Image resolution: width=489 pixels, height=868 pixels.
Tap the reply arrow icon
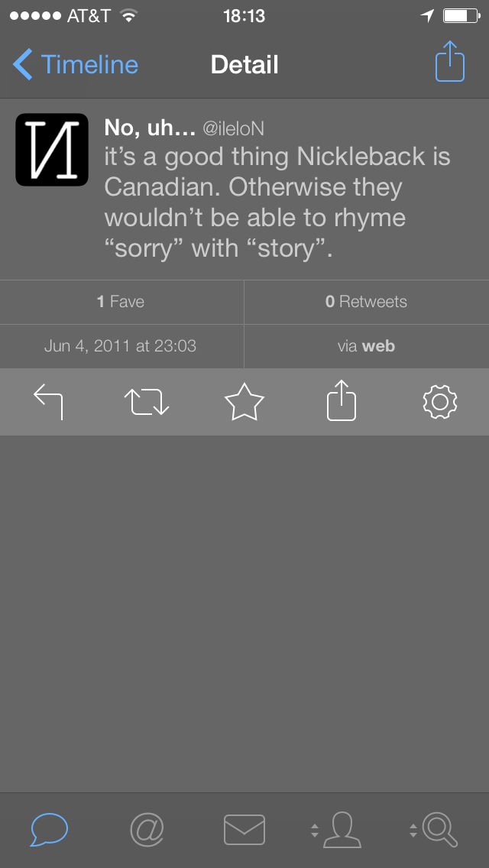point(49,402)
